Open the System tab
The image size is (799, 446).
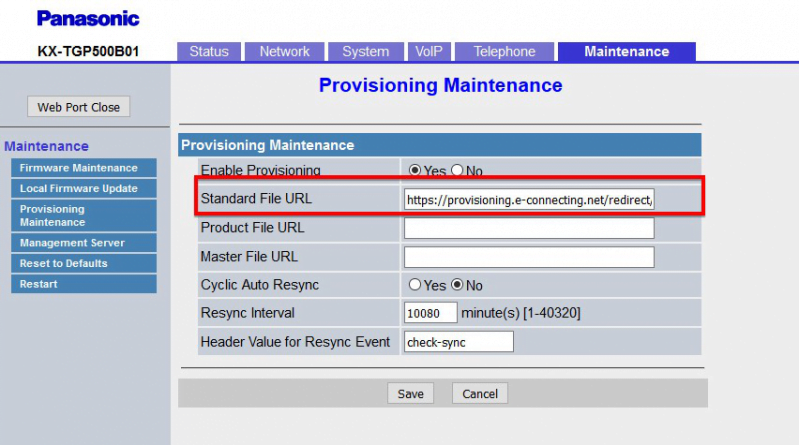(365, 51)
